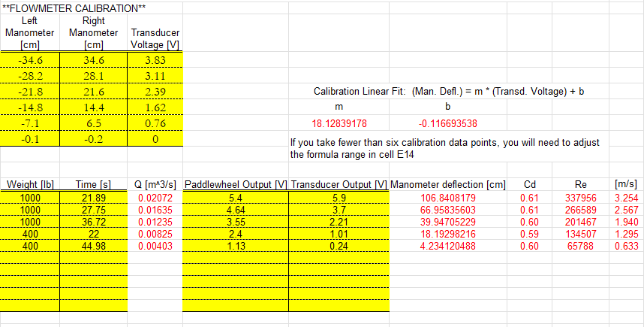Click paddlewheel output cell 1.13
Viewport: 644px width, 327px height.
236,246
